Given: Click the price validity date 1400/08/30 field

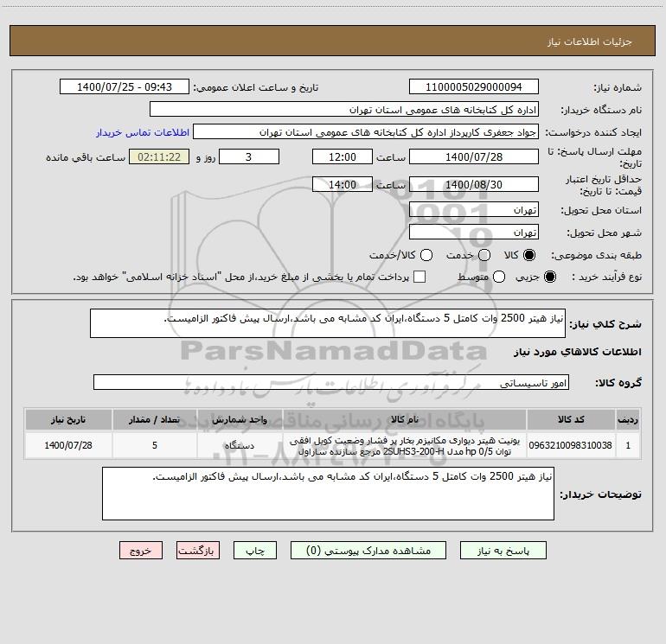Looking at the screenshot, I should (x=474, y=184).
